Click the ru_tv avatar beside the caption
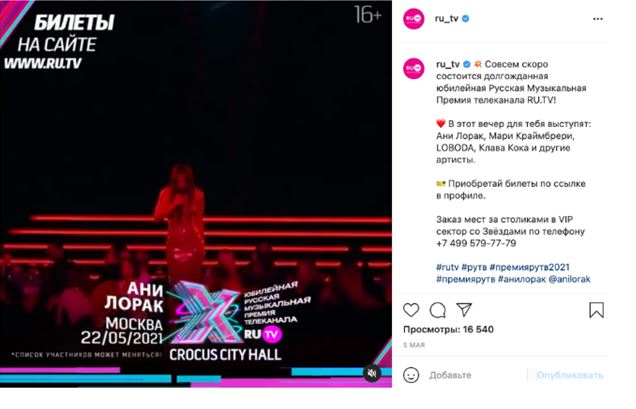Viewport: 636px width, 409px height. pos(413,68)
